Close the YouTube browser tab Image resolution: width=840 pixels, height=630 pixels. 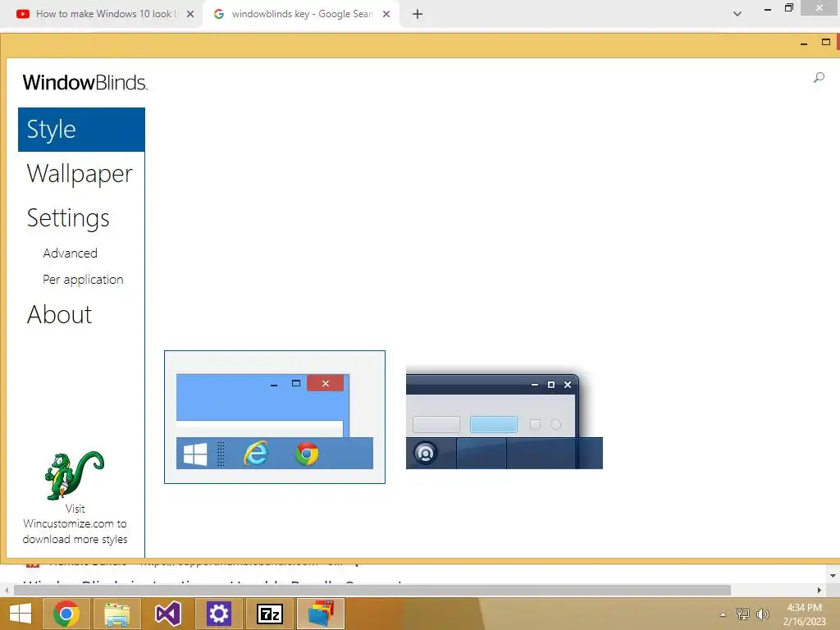coord(190,14)
